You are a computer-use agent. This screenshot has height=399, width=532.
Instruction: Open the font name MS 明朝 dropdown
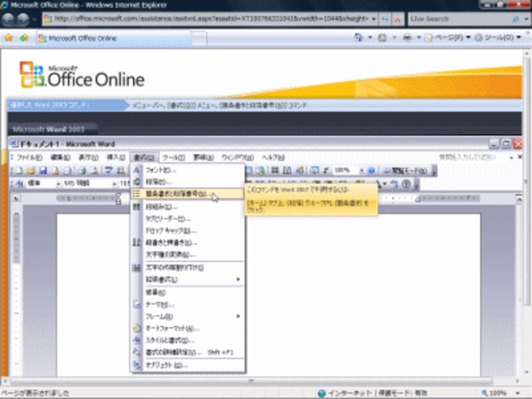(x=114, y=184)
